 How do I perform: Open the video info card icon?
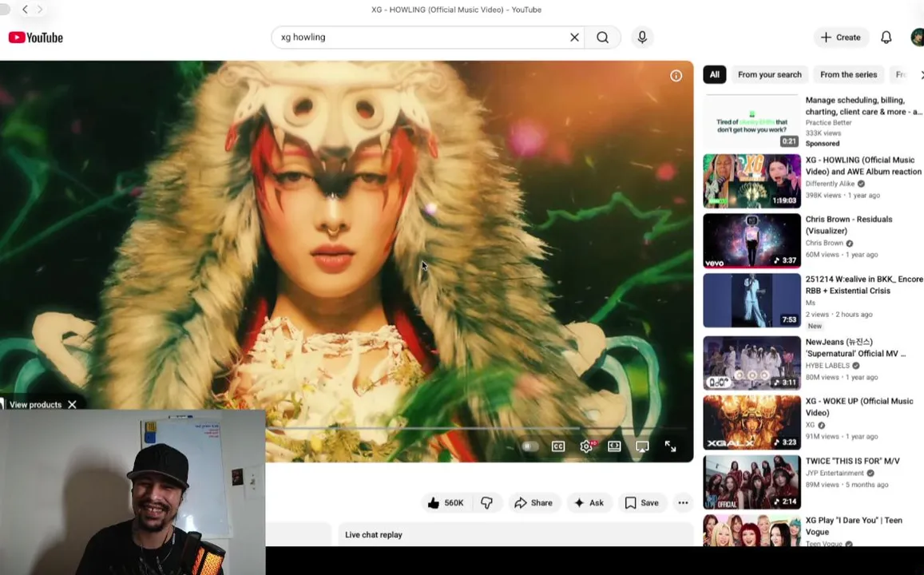coord(676,75)
